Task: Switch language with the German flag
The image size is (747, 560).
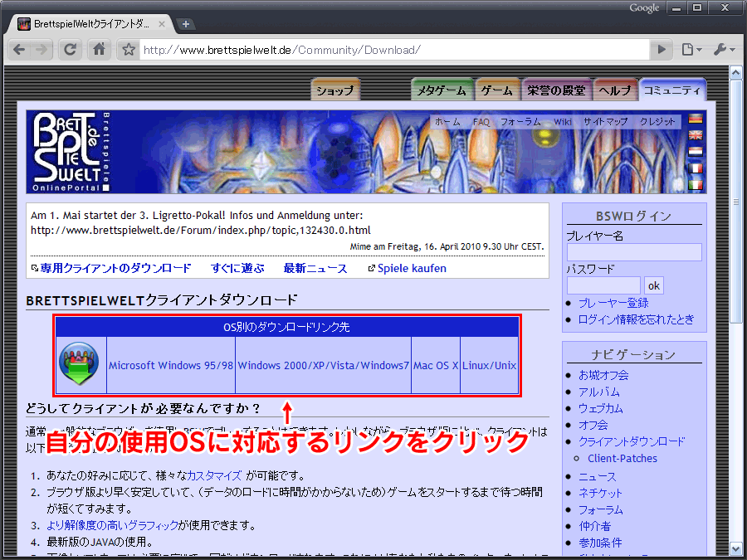Action: coord(696,119)
